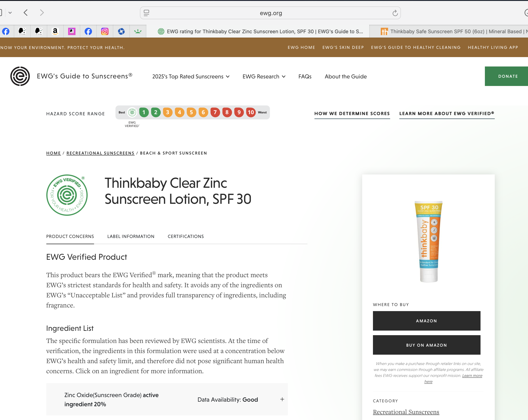Image resolution: width=528 pixels, height=420 pixels.
Task: Open the Chase pinned tab
Action: [121, 31]
